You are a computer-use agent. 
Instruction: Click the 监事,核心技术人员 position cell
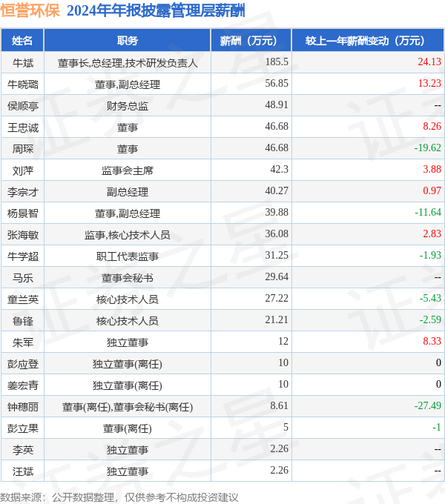tap(128, 235)
